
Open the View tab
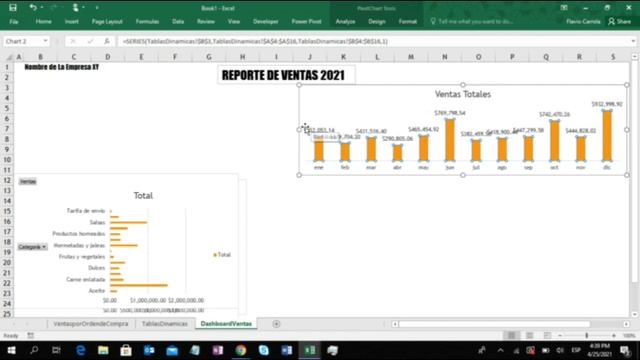[234, 21]
